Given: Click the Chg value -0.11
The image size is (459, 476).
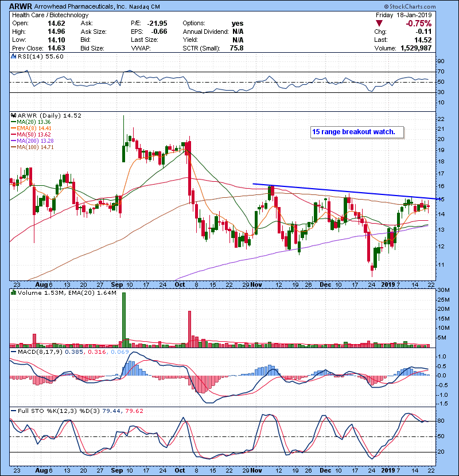Looking at the screenshot, I should (x=423, y=32).
